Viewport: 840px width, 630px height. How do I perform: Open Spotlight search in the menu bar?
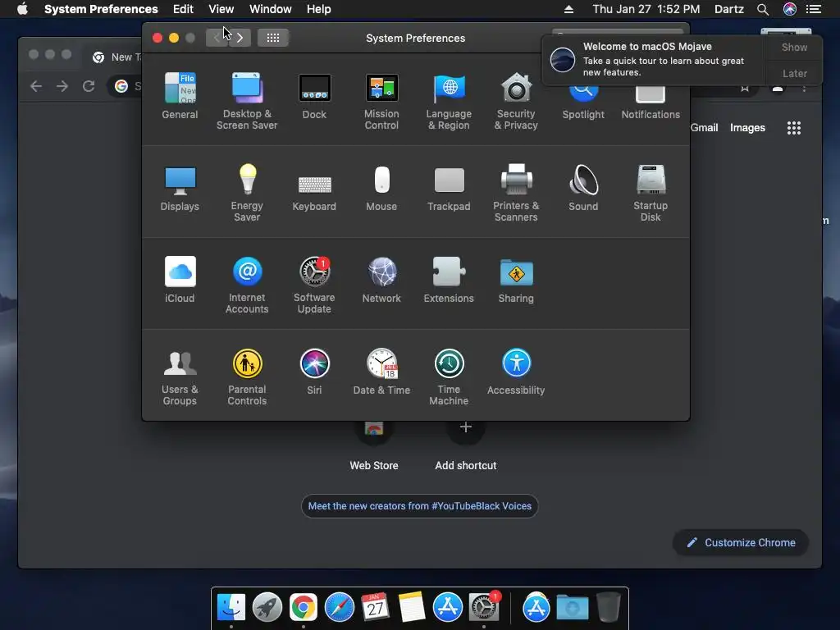click(x=763, y=9)
